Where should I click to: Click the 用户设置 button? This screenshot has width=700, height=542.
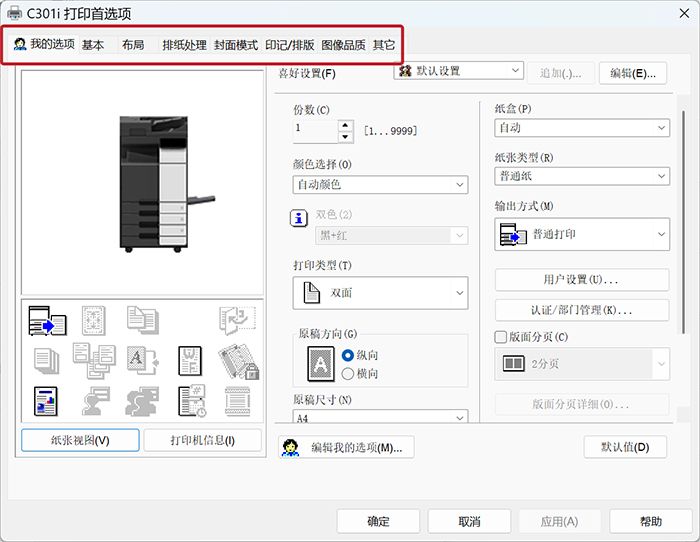[582, 280]
